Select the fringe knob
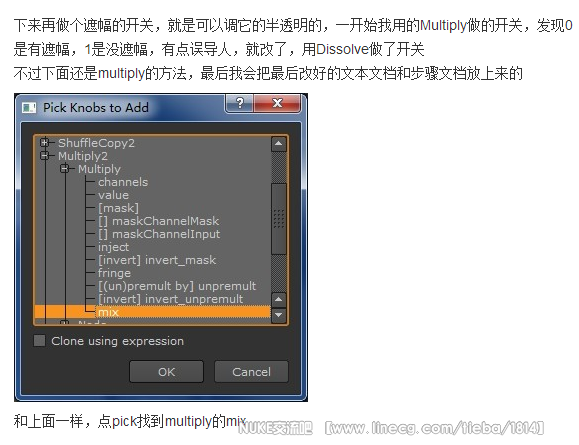 (x=114, y=273)
